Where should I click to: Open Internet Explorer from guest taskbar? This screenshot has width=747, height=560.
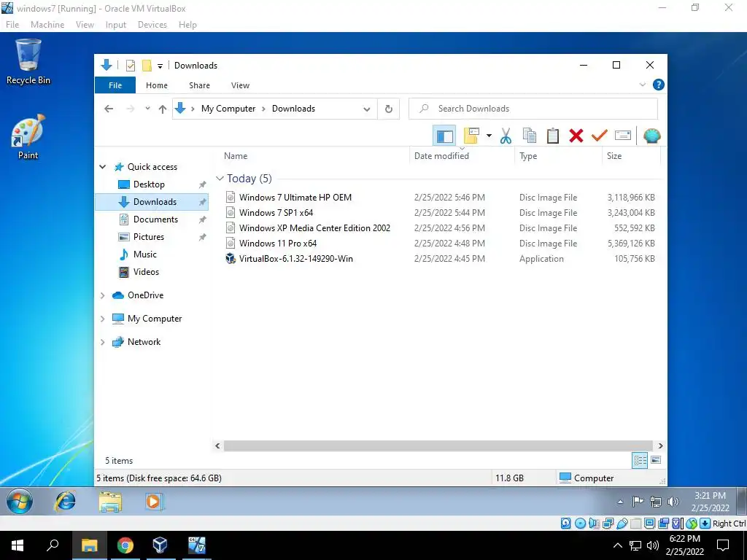[66, 502]
